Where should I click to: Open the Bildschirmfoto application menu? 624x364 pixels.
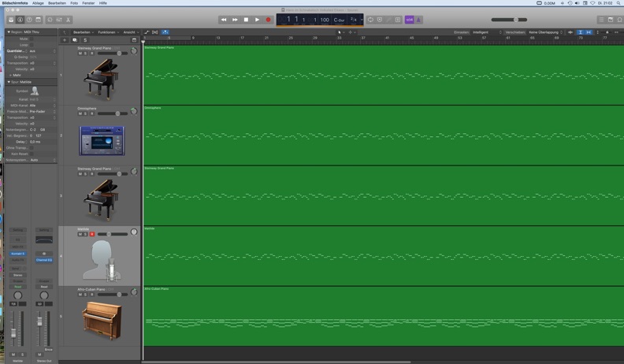15,3
